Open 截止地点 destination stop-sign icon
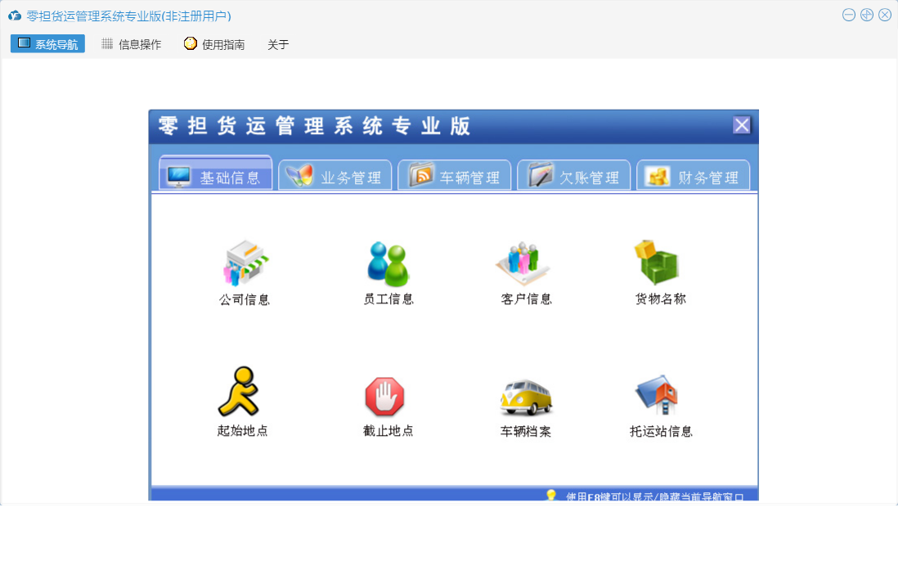The height and width of the screenshot is (588, 898). coord(385,397)
